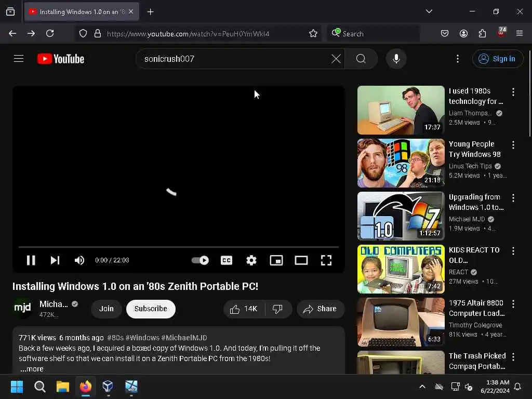Mute the video volume

pyautogui.click(x=79, y=260)
